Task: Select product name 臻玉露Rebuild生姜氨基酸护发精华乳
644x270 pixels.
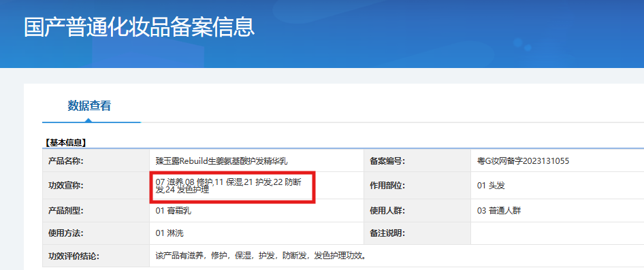Action: [222, 161]
